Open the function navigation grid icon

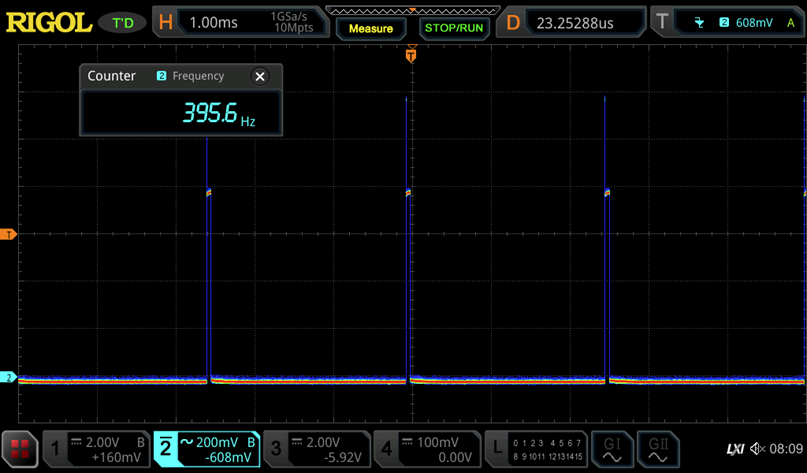(19, 449)
